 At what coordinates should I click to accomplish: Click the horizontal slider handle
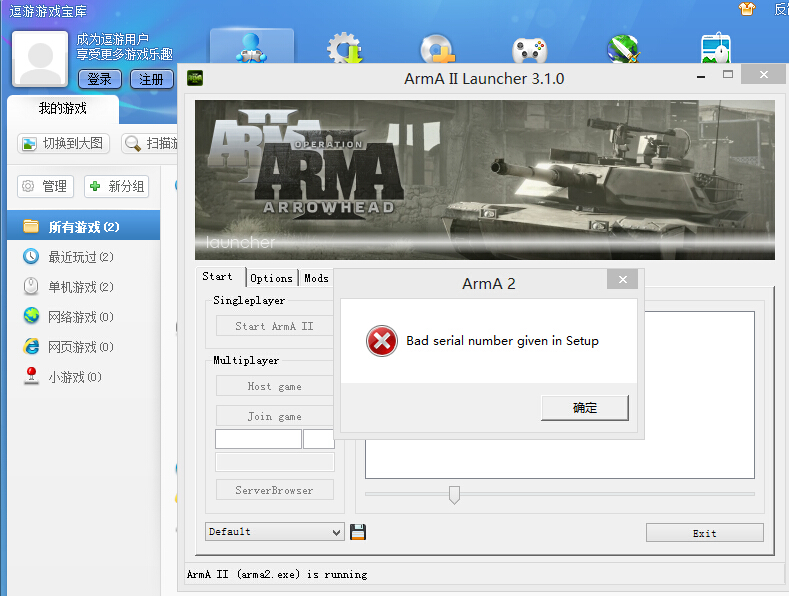[x=454, y=495]
